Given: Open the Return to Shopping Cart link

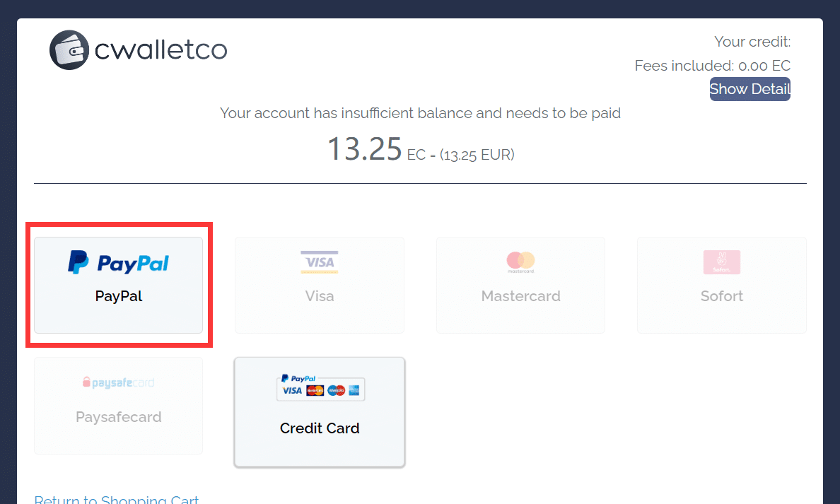Looking at the screenshot, I should click(117, 499).
